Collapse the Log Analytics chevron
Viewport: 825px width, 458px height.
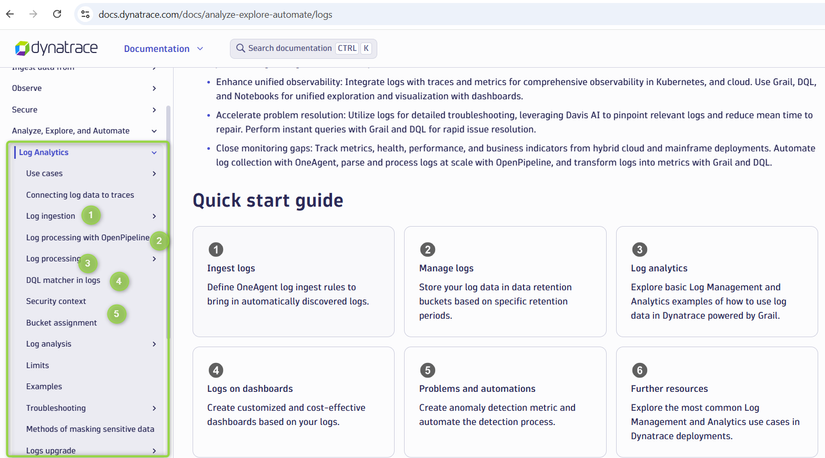(154, 153)
